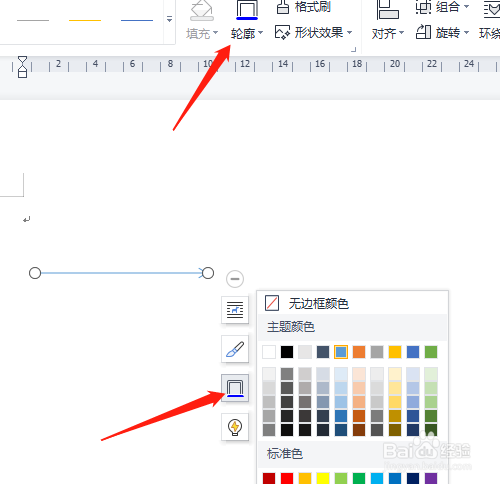This screenshot has width=500, height=484.
Task: Click the Outline (轮廓) icon in ribbon
Action: coord(247,10)
